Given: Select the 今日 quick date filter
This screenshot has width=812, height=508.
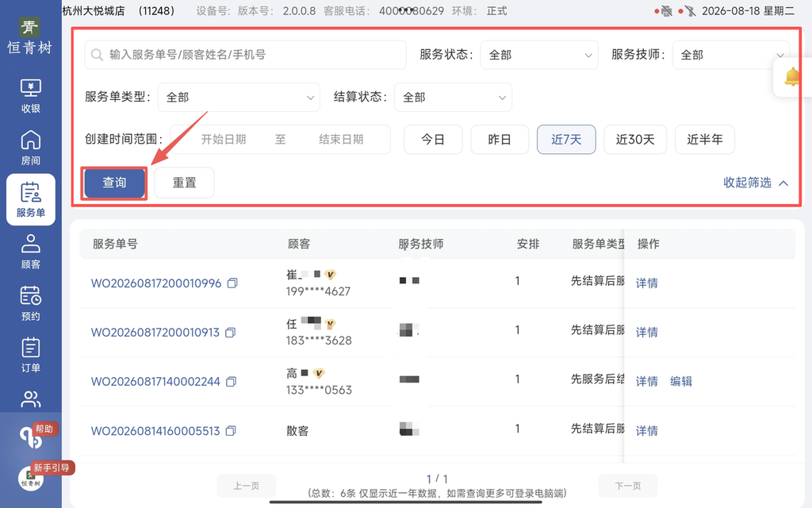Looking at the screenshot, I should pyautogui.click(x=433, y=140).
